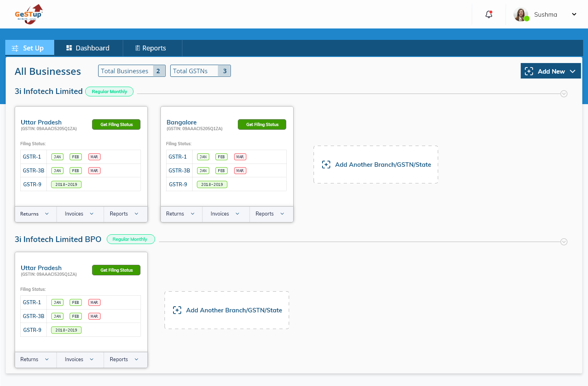Image resolution: width=588 pixels, height=386 pixels.
Task: Click the Dashboard grid icon
Action: (69, 48)
